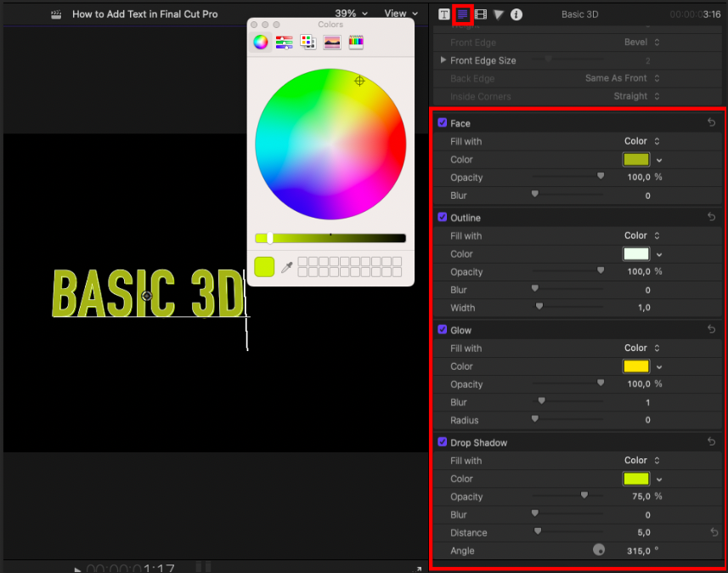
Task: Open the Generator inspector triangle icon
Action: point(498,14)
